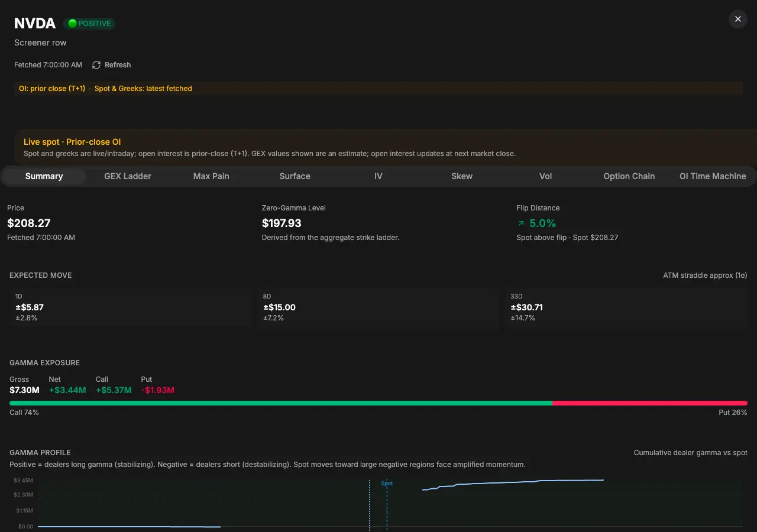Select the 33D expected move ±$30.71

click(x=526, y=307)
